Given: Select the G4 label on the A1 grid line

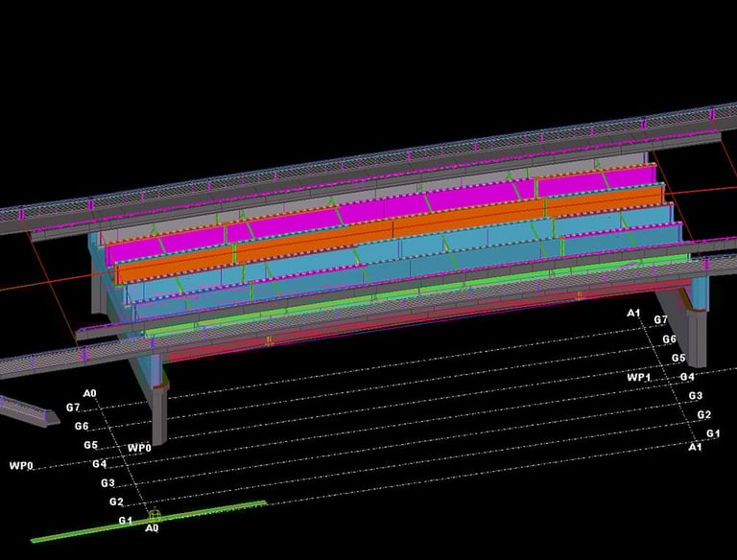Looking at the screenshot, I should (687, 377).
